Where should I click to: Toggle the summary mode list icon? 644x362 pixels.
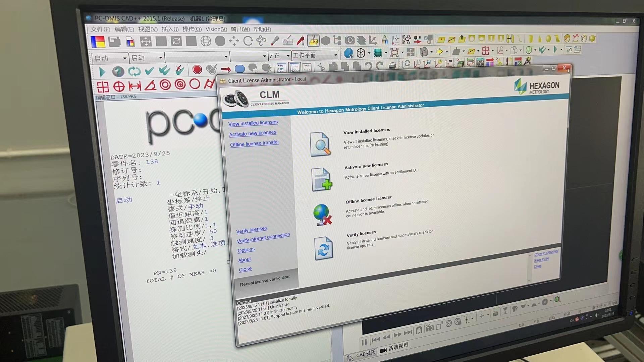(281, 68)
